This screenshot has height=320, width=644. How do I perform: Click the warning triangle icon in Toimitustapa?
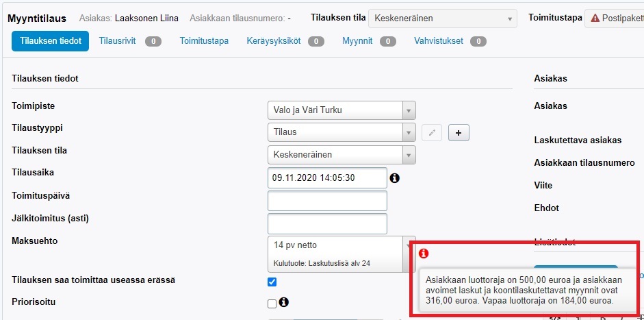click(x=595, y=19)
